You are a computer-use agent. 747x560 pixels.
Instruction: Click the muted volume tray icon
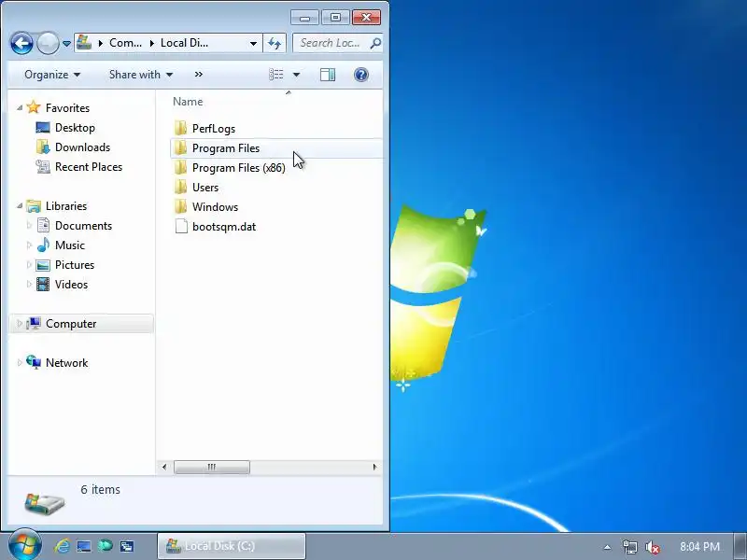(652, 547)
